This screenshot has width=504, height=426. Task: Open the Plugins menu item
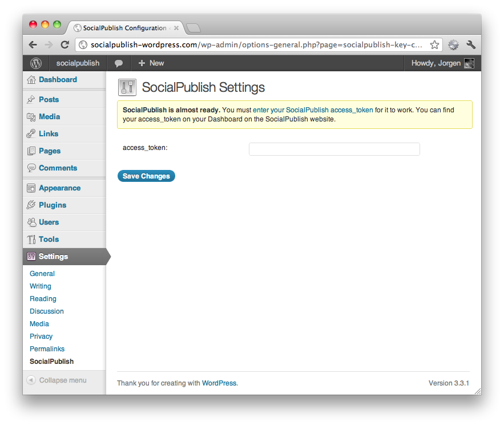(53, 205)
